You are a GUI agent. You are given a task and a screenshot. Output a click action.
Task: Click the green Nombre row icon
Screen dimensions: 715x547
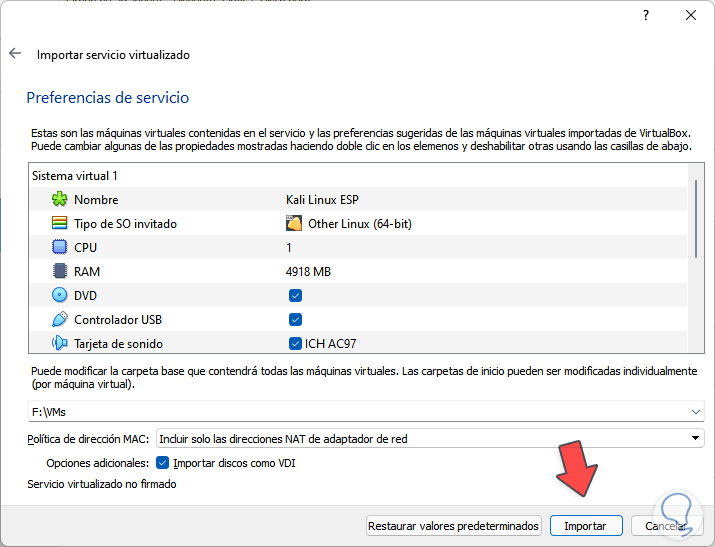coord(59,199)
